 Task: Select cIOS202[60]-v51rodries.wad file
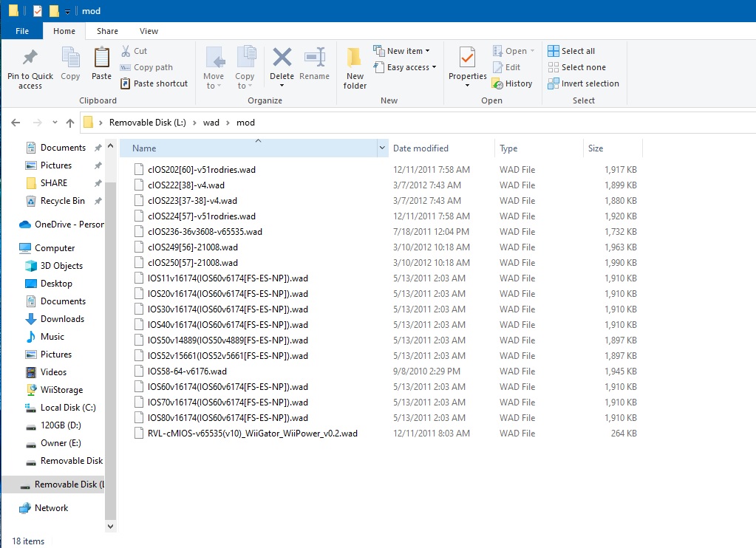(202, 170)
